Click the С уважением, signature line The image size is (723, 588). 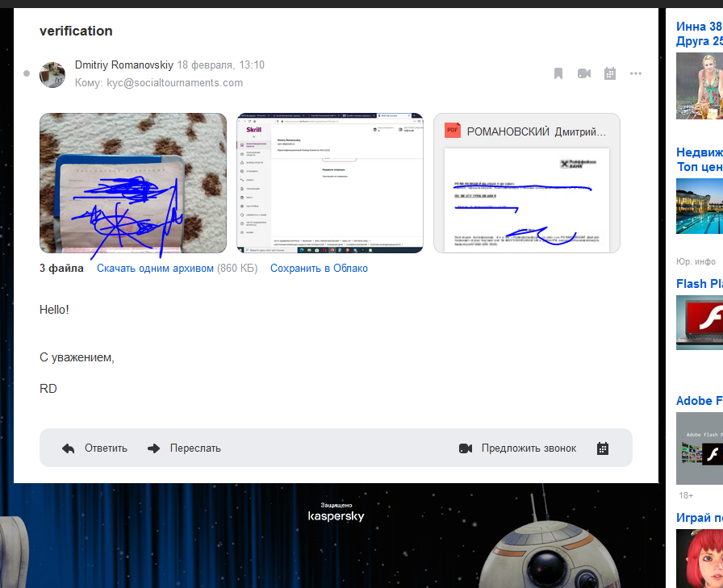77,357
